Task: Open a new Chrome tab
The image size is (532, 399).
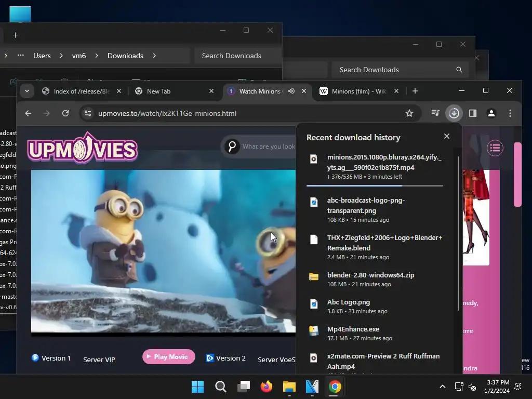Action: [415, 91]
